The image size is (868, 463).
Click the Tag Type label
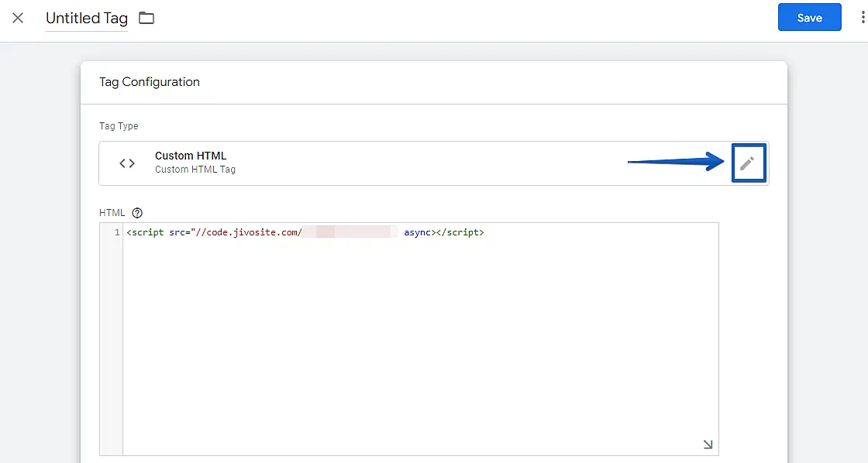(119, 126)
